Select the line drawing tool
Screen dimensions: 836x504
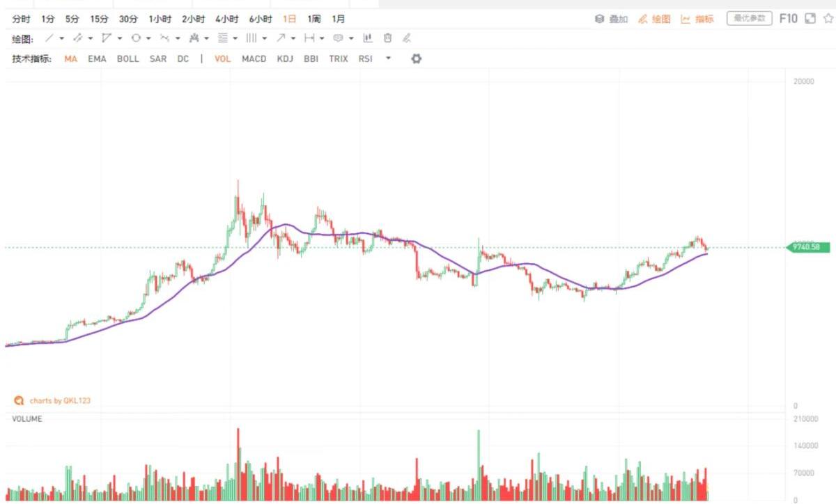pyautogui.click(x=49, y=38)
